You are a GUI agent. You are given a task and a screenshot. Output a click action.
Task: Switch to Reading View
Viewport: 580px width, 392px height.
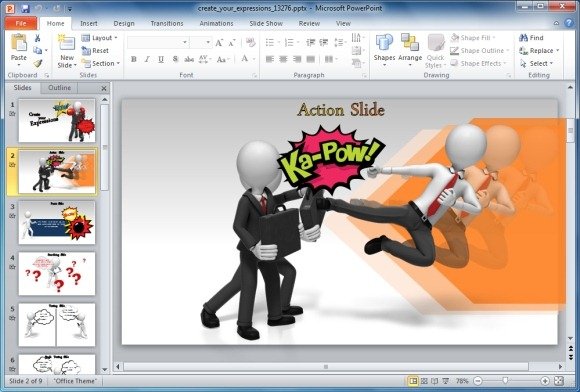(435, 381)
